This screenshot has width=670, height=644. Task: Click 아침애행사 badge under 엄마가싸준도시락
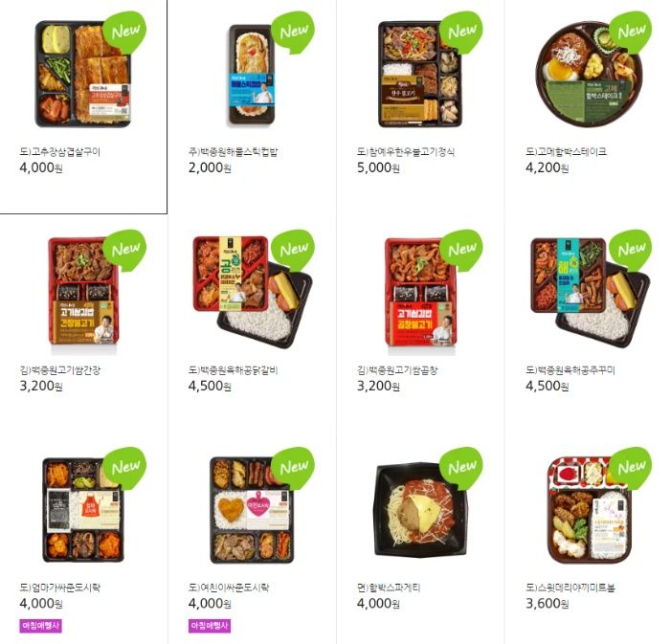pyautogui.click(x=40, y=626)
